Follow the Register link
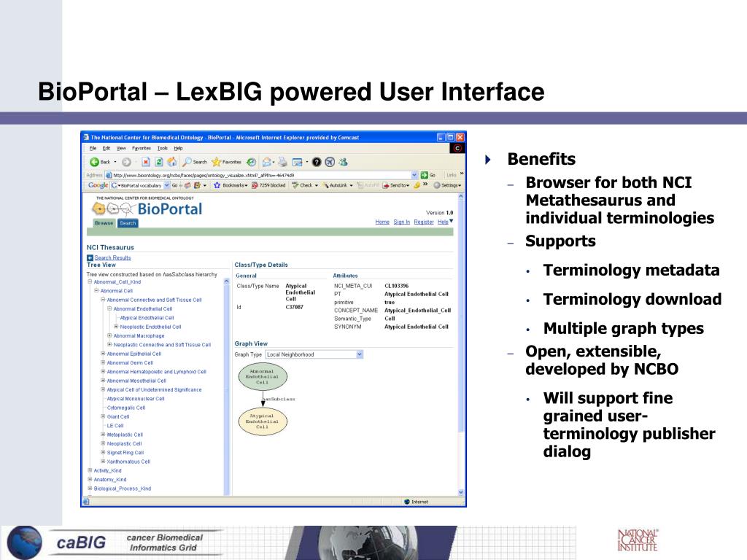The height and width of the screenshot is (560, 747). (424, 222)
